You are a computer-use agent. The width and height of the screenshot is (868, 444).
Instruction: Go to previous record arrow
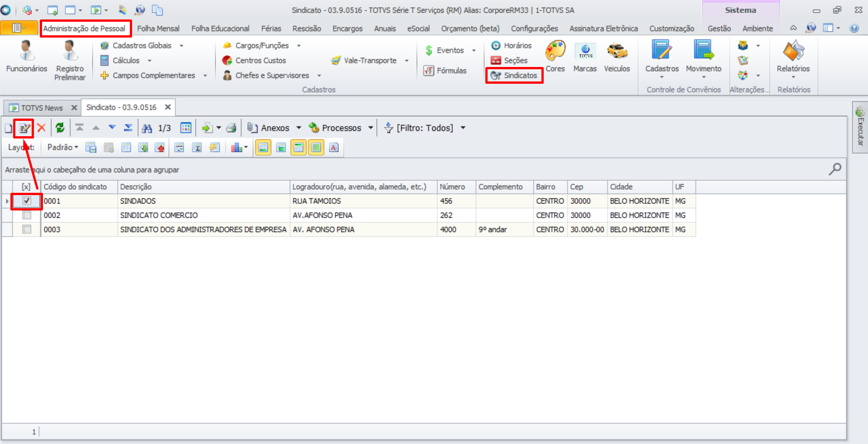click(x=96, y=128)
